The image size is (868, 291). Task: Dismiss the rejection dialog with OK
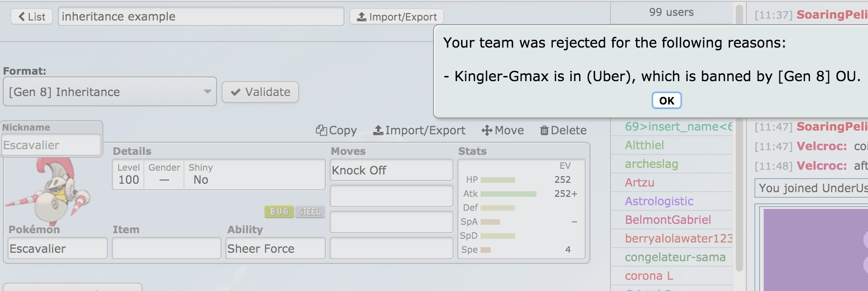(666, 101)
